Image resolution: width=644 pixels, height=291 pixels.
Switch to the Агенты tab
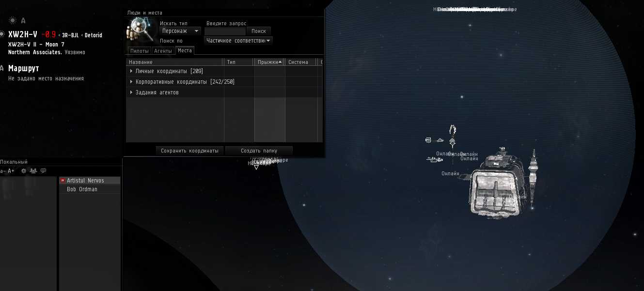pyautogui.click(x=163, y=51)
